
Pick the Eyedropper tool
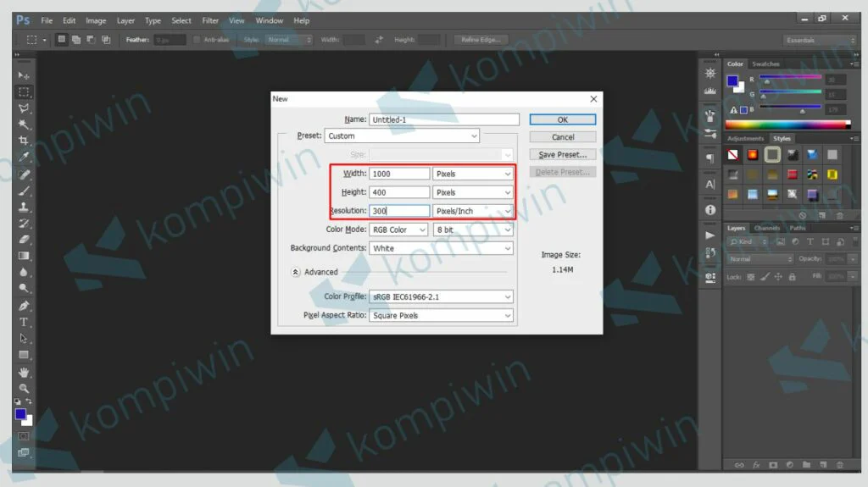[x=24, y=157]
